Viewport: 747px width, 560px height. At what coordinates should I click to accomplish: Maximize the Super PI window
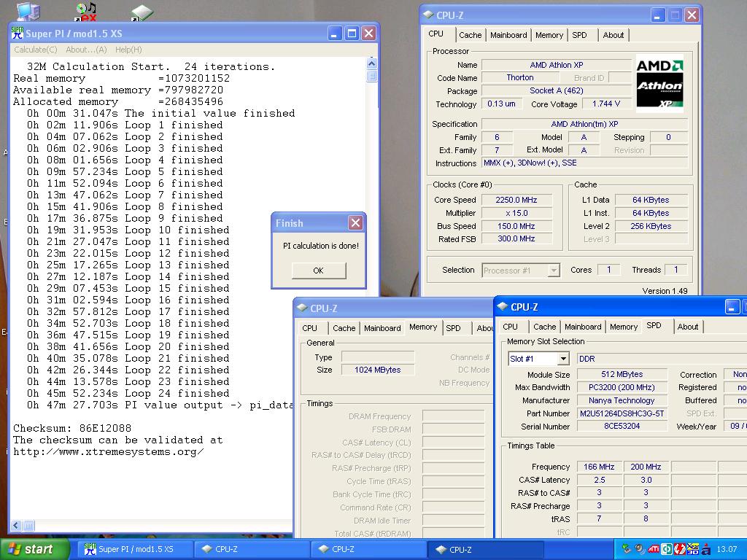tap(352, 34)
